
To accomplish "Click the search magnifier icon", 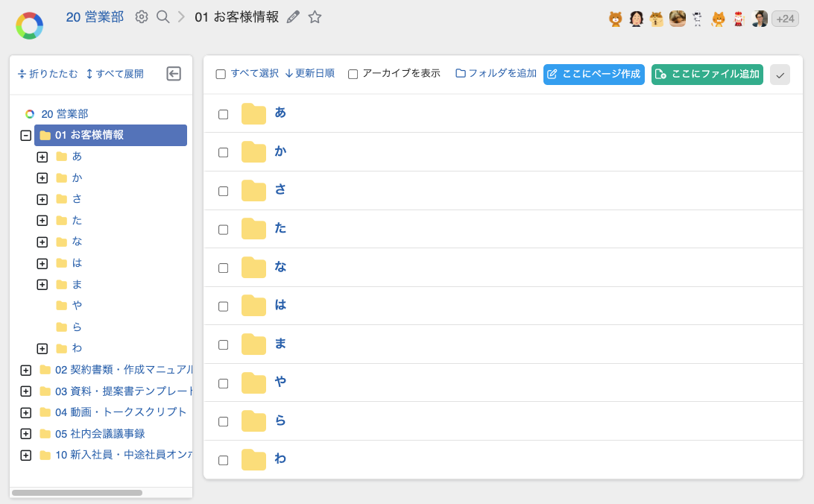I will point(163,17).
